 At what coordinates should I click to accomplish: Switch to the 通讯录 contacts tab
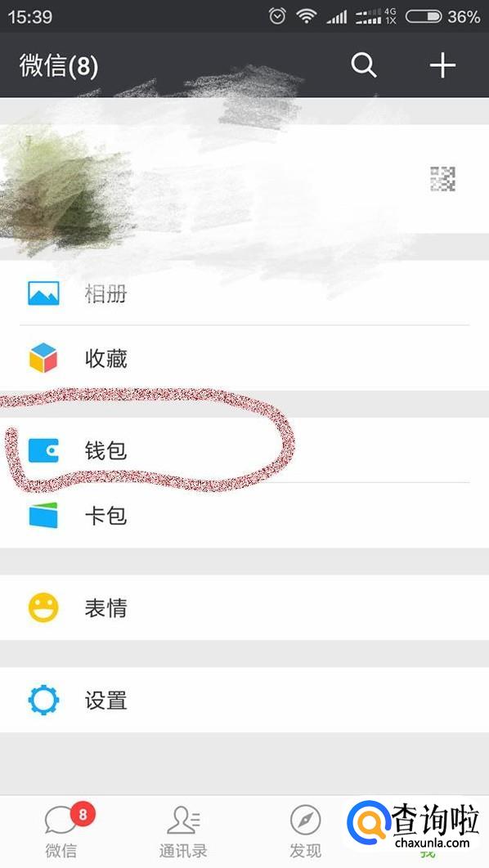coord(183,831)
